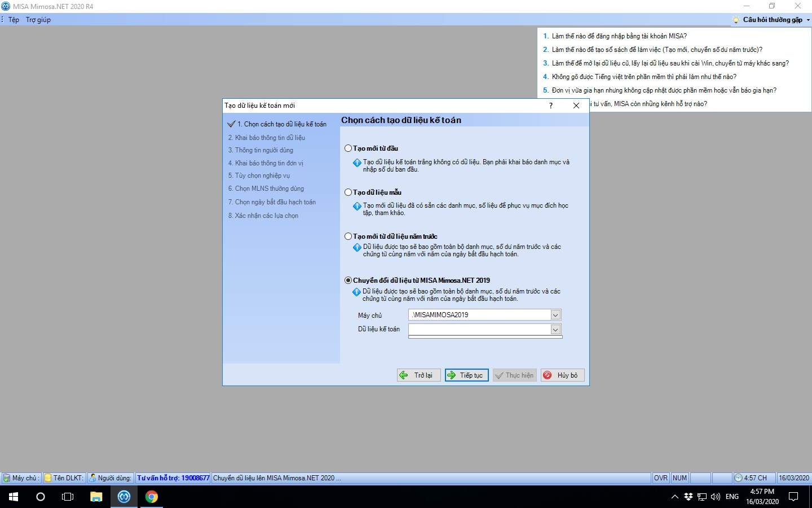812x508 pixels.
Task: Open Google Chrome from the taskbar
Action: (152, 497)
